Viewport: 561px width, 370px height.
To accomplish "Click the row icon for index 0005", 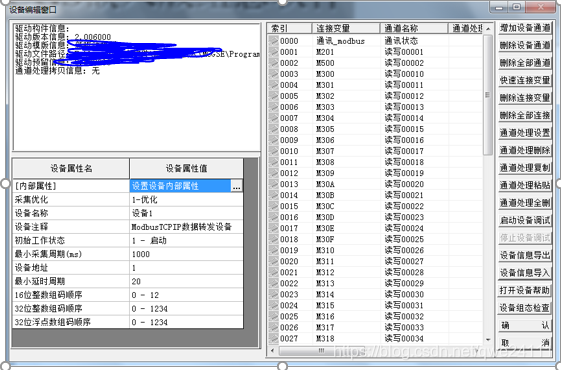I will 274,96.
